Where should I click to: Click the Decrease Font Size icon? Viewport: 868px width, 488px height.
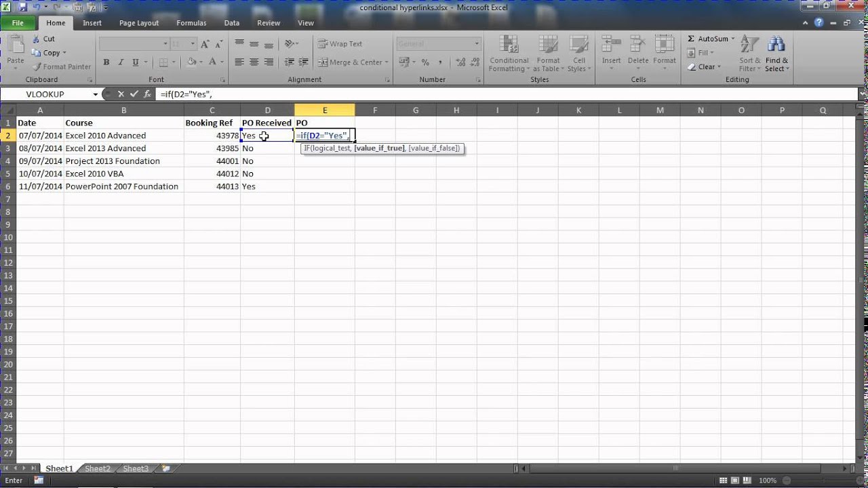pos(220,44)
